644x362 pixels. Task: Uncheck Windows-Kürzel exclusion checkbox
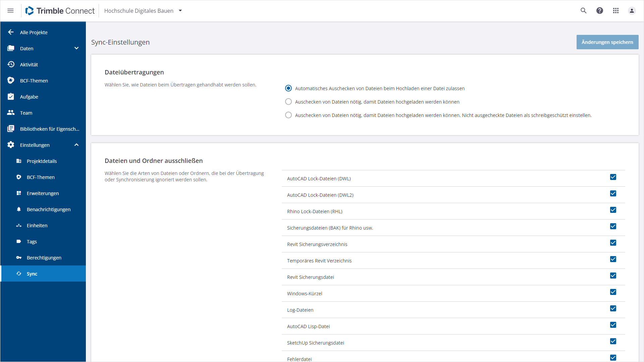tap(613, 292)
